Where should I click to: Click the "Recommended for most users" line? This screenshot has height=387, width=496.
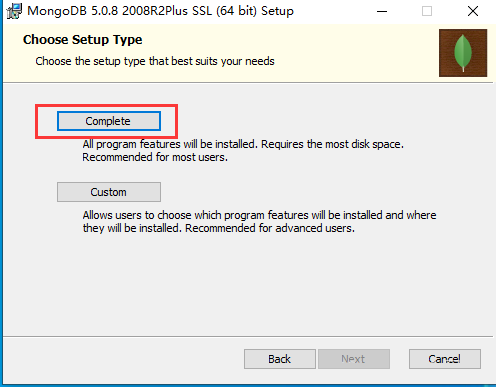point(155,157)
